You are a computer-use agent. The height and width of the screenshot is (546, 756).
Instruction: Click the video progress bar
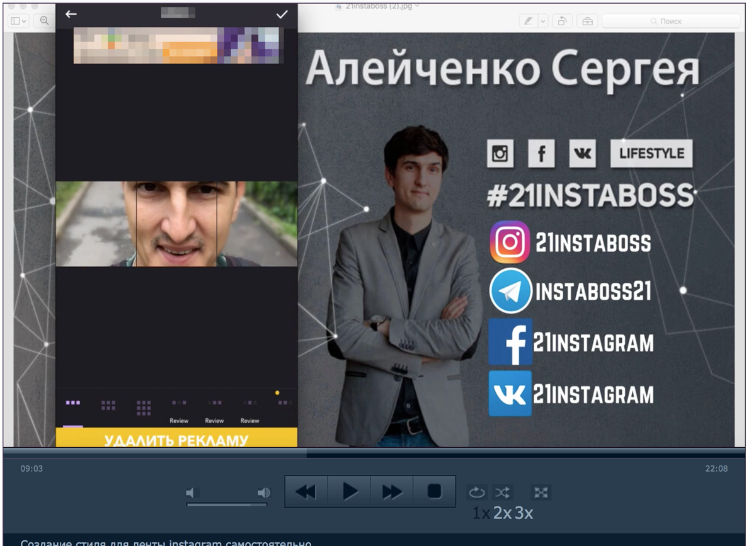coord(374,452)
